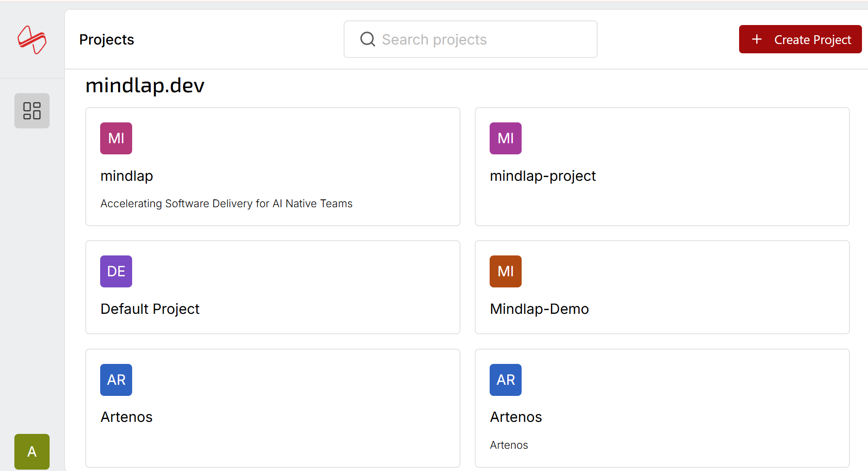The width and height of the screenshot is (868, 471).
Task: Click the orange MI badge of Mindlap-Demo
Action: click(x=506, y=271)
